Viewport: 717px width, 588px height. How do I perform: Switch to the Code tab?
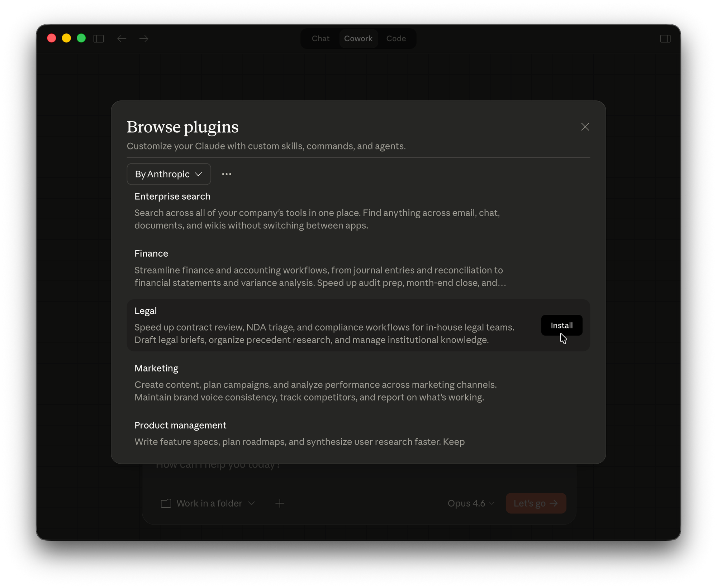[396, 38]
